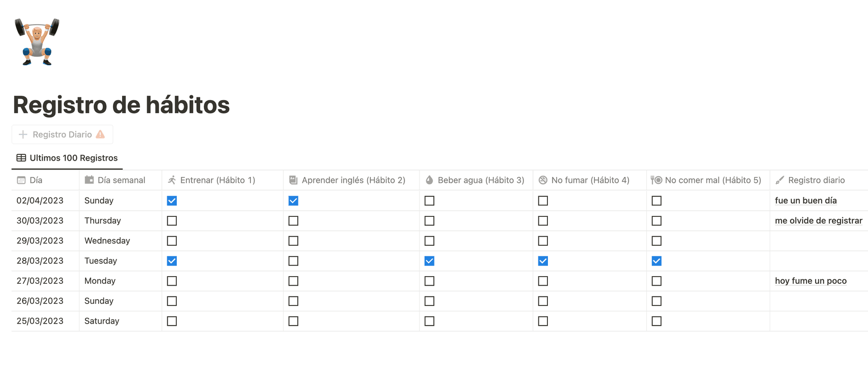
Task: Click the no-smoking icon for No fumar
Action: tap(543, 180)
